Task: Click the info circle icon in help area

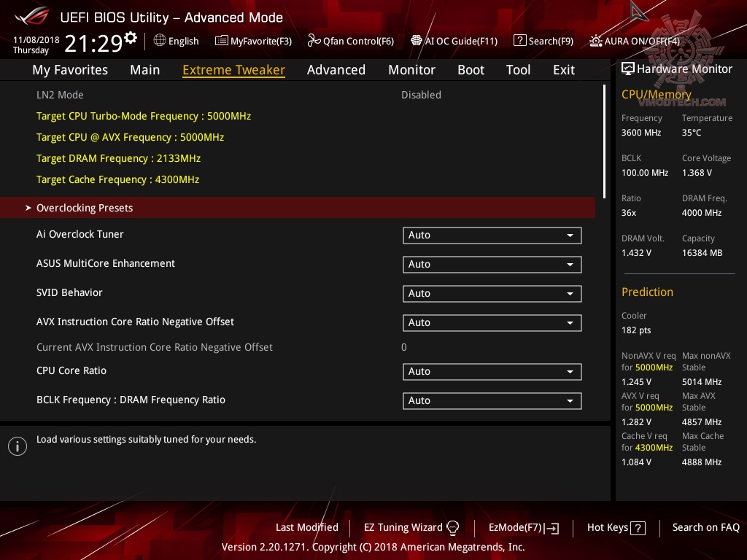Action: (18, 446)
